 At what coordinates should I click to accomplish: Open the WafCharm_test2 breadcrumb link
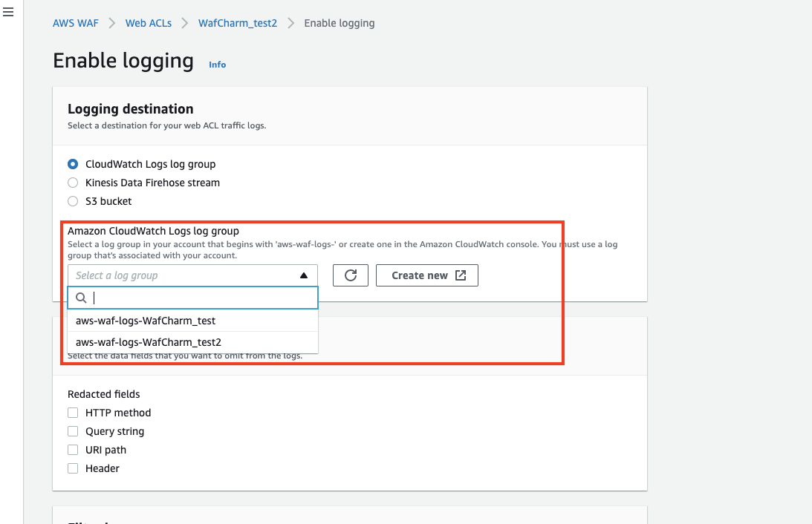click(x=238, y=23)
